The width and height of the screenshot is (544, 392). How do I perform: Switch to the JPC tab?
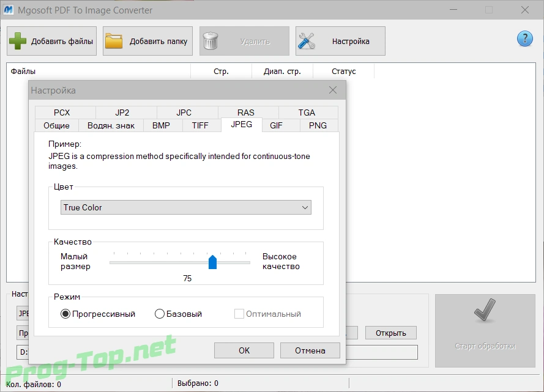click(x=184, y=113)
